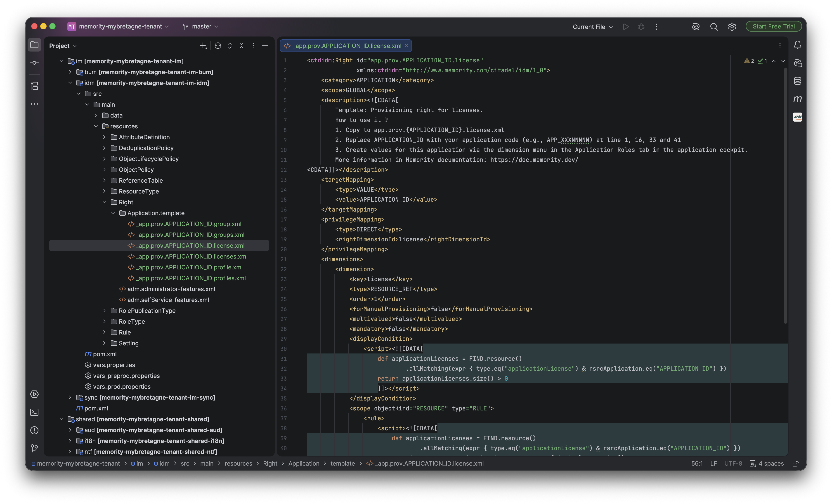Click the Start Free Trial button
832x504 pixels.
(774, 27)
